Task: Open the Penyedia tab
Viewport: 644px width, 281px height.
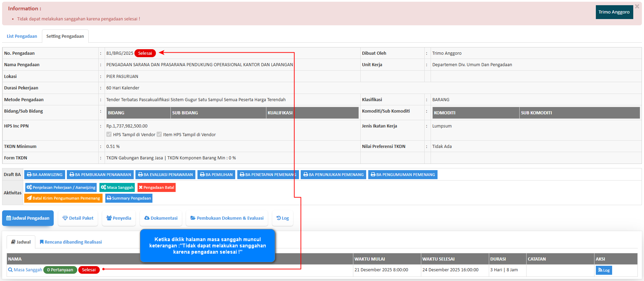Action: (x=119, y=218)
